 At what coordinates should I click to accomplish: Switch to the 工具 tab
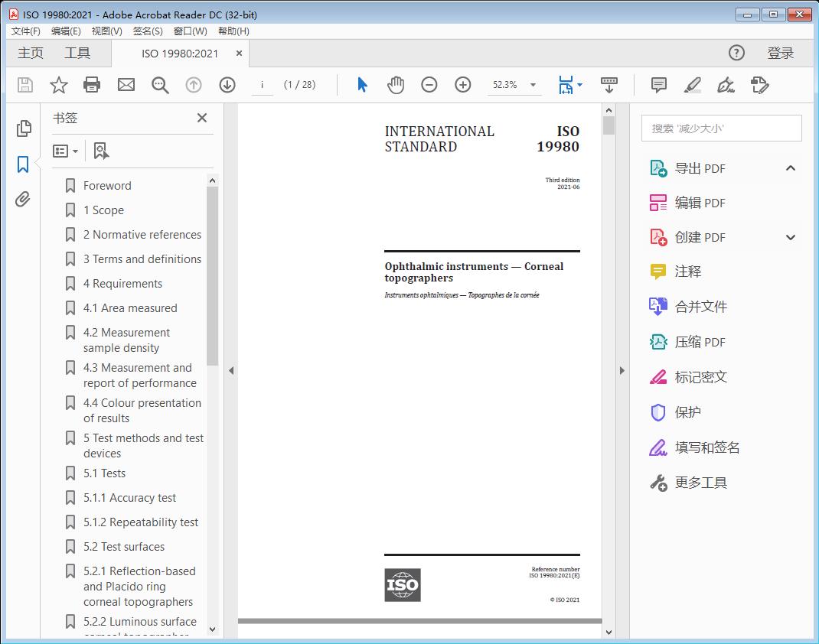point(77,53)
